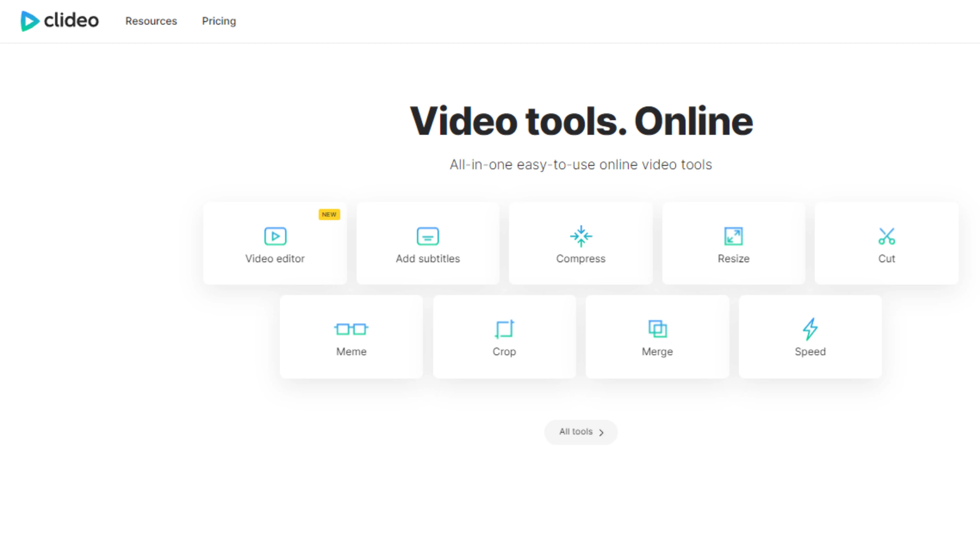The image size is (980, 551).
Task: Click the Add subtitles caption icon
Action: [428, 236]
